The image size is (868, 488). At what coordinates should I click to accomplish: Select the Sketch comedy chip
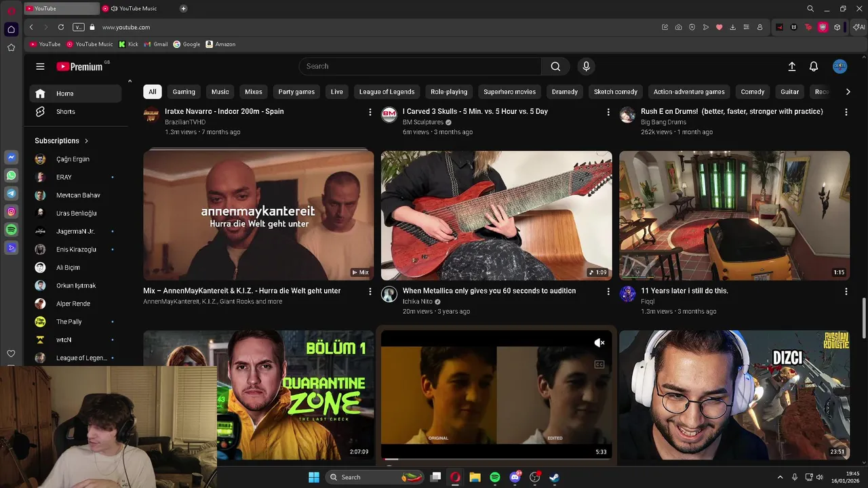616,91
